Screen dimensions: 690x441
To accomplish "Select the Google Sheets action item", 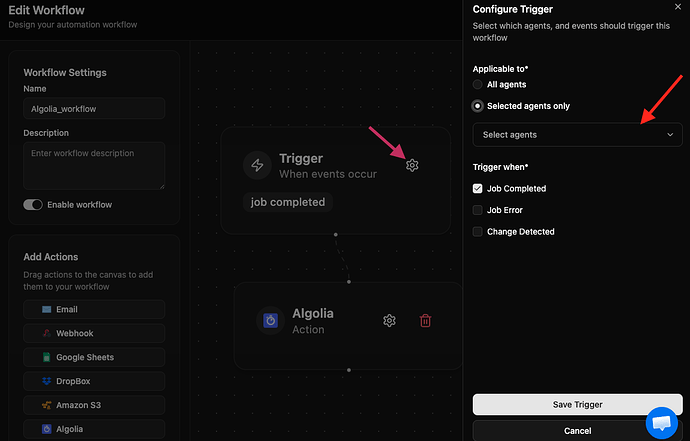I will (94, 357).
